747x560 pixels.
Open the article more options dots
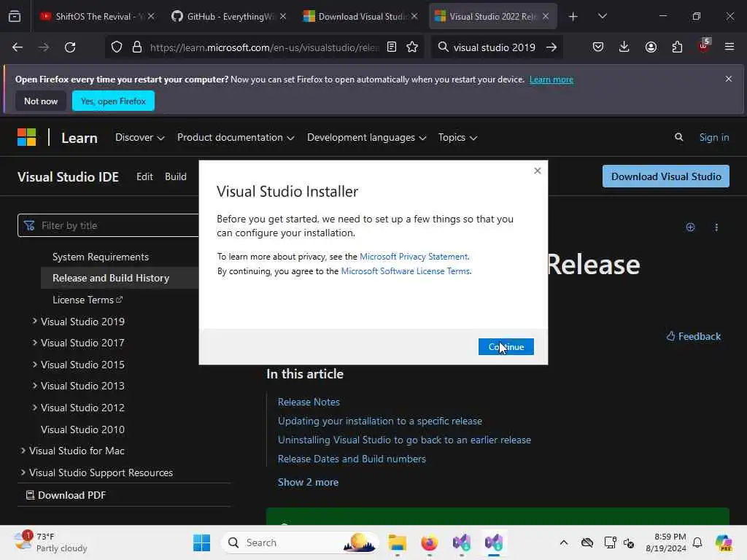pyautogui.click(x=716, y=227)
